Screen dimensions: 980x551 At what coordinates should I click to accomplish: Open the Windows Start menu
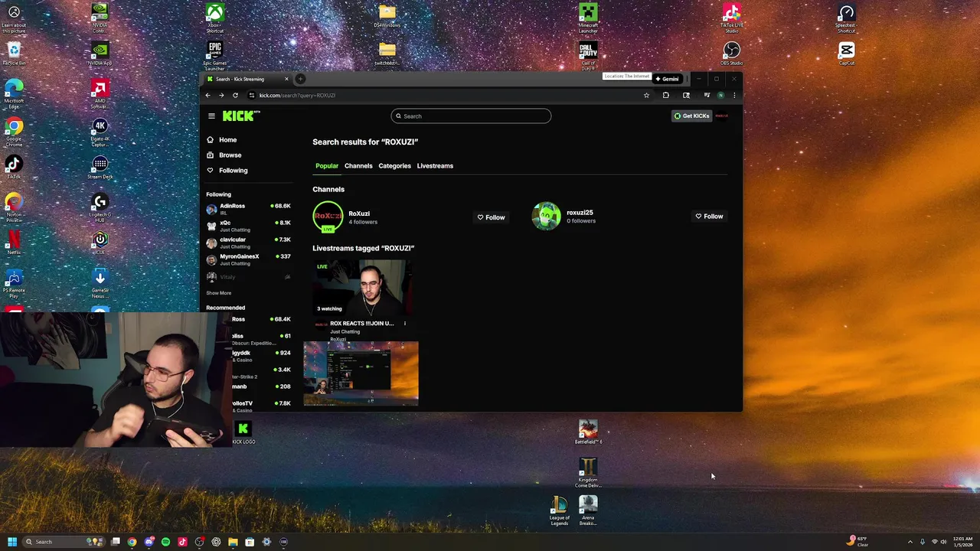(11, 542)
